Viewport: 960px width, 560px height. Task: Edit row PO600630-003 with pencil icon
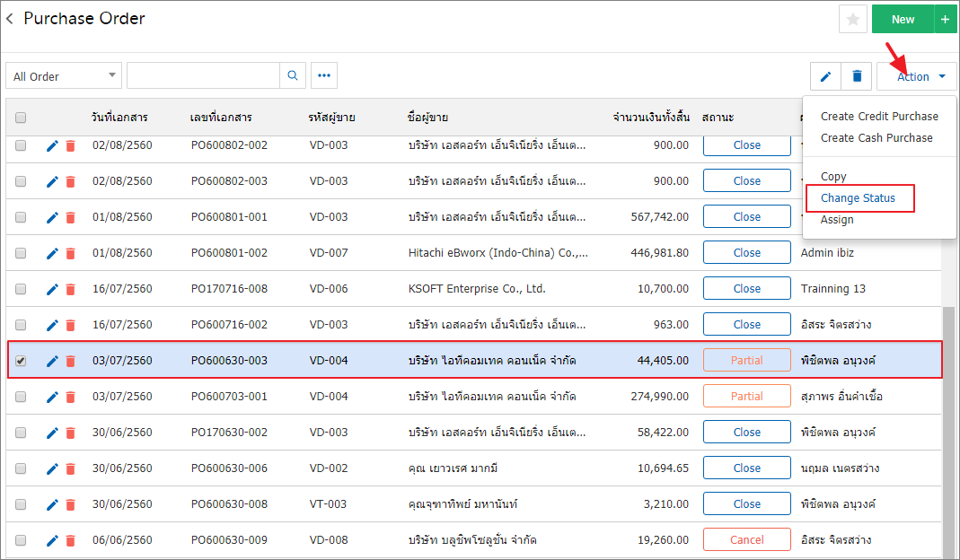(52, 361)
